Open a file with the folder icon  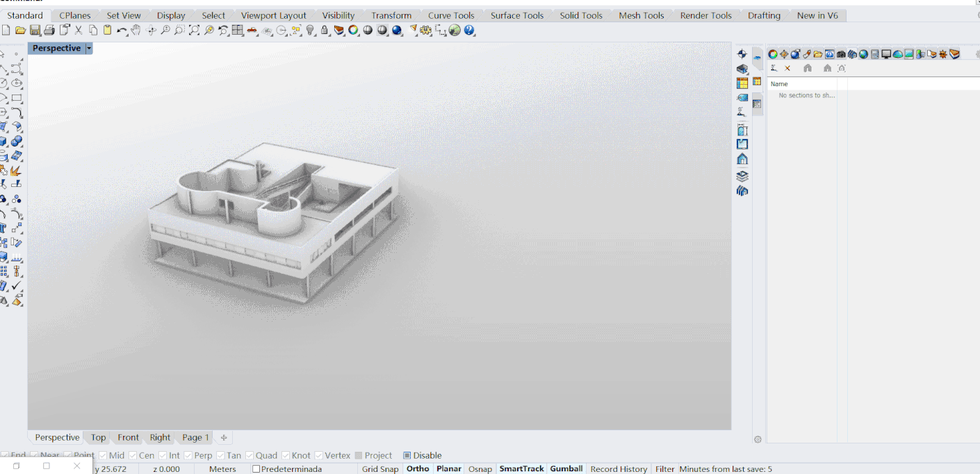point(20,31)
